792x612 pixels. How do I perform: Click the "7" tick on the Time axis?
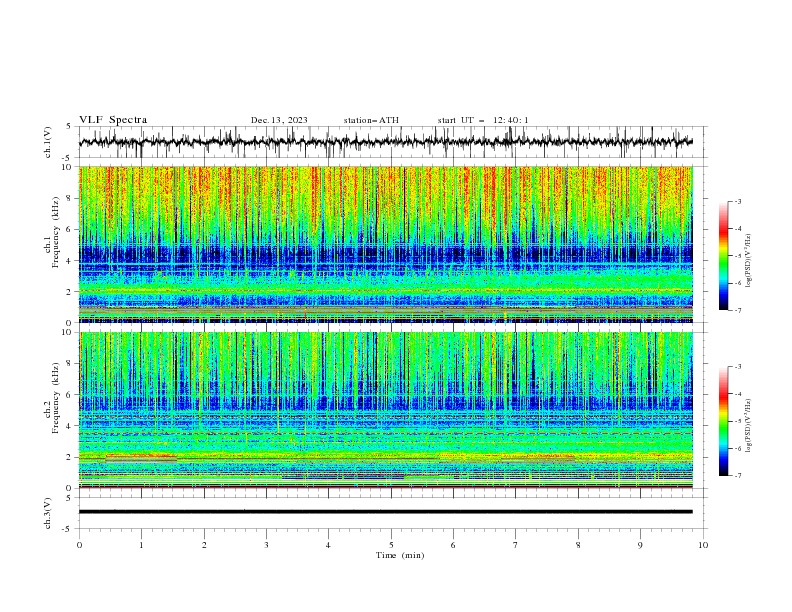[x=516, y=545]
